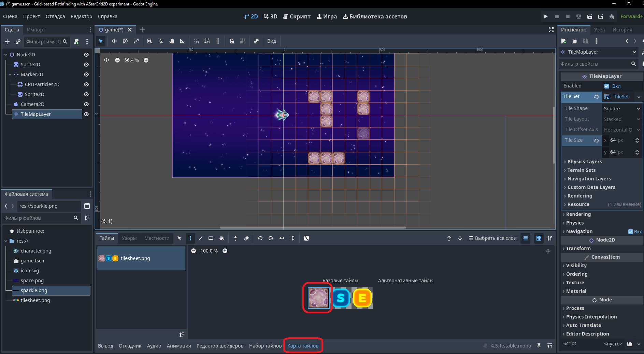
Task: Open the Отладка menu
Action: (55, 16)
